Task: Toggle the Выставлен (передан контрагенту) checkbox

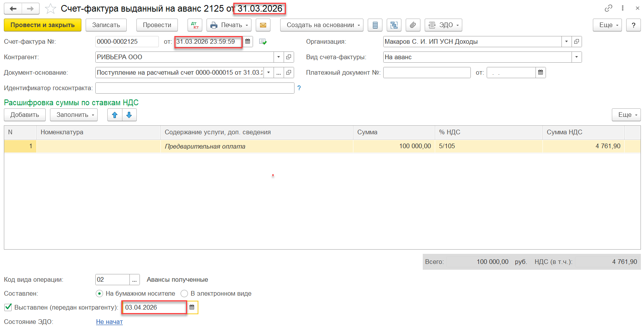Action: 8,307
